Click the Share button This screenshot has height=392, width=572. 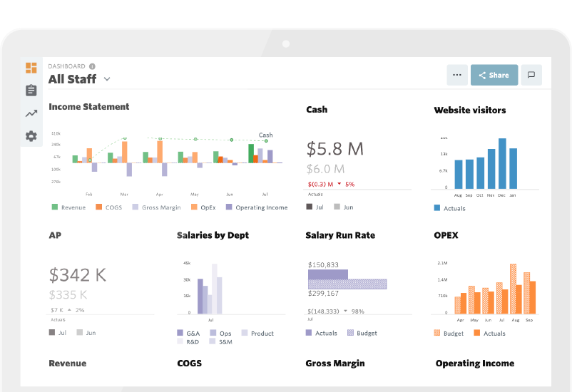point(494,75)
